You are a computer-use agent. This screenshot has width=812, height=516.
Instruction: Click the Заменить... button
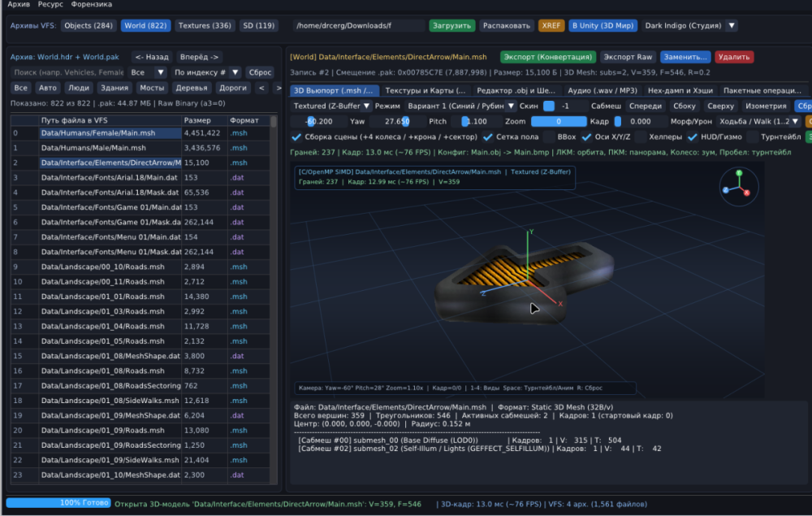click(x=685, y=57)
